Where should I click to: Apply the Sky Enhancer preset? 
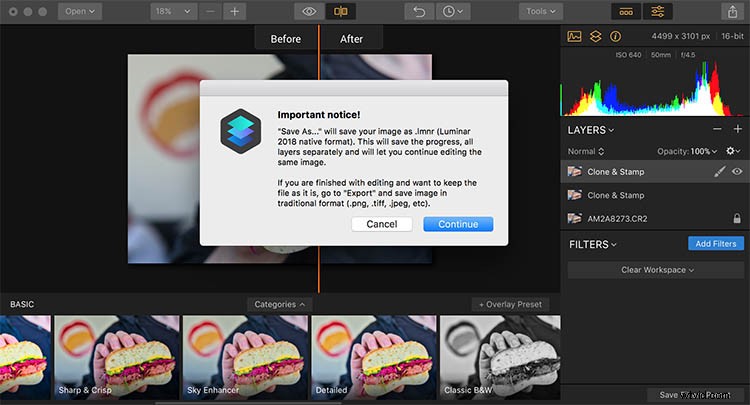tap(245, 357)
